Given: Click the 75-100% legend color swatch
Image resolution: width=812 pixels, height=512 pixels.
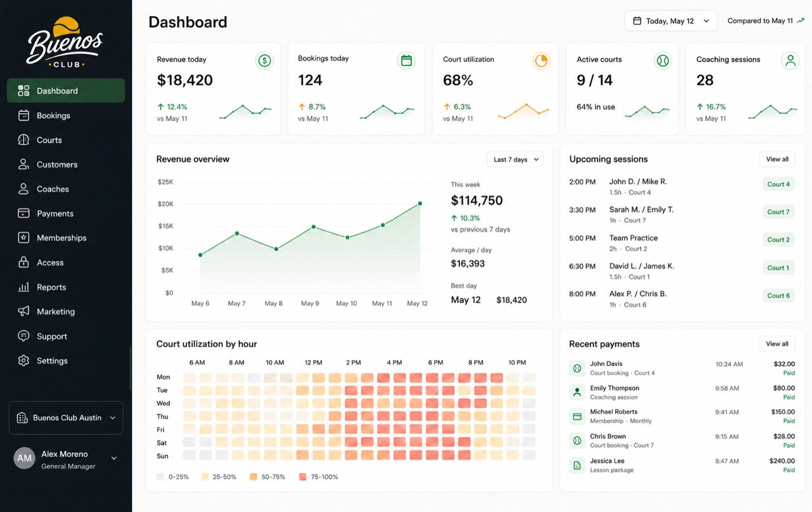Looking at the screenshot, I should [303, 477].
